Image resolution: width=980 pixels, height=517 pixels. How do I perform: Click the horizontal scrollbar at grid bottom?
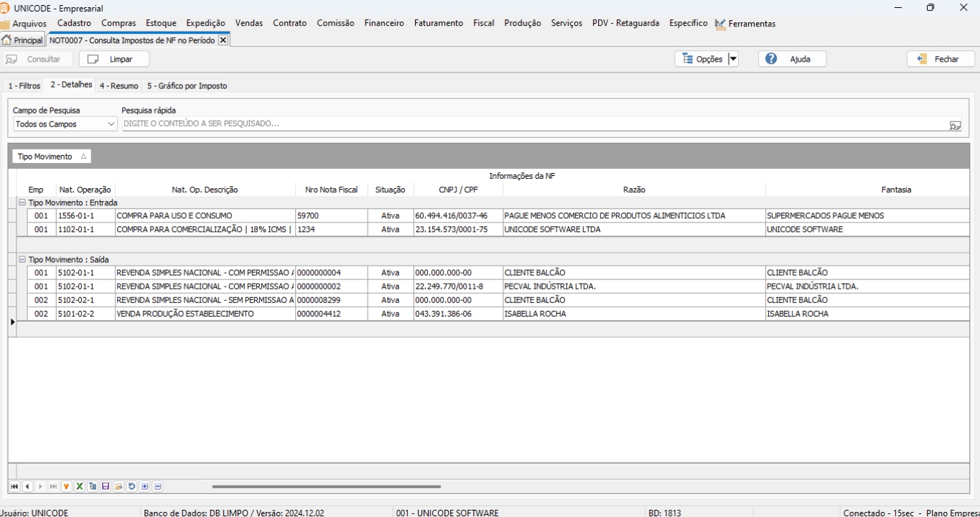click(x=326, y=486)
